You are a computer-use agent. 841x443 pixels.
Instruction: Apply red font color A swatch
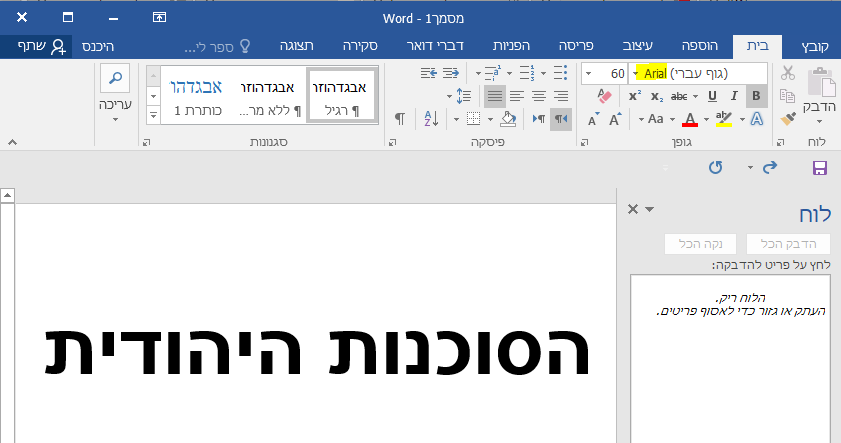[690, 119]
